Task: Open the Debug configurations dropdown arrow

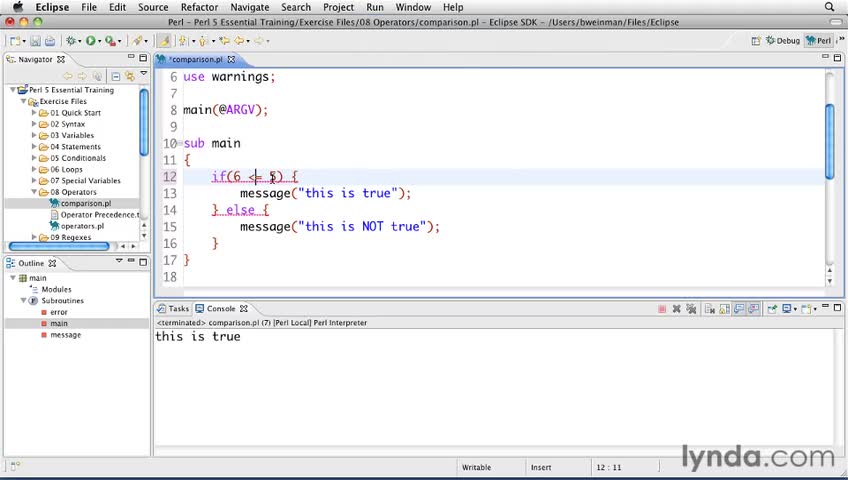Action: (x=80, y=41)
